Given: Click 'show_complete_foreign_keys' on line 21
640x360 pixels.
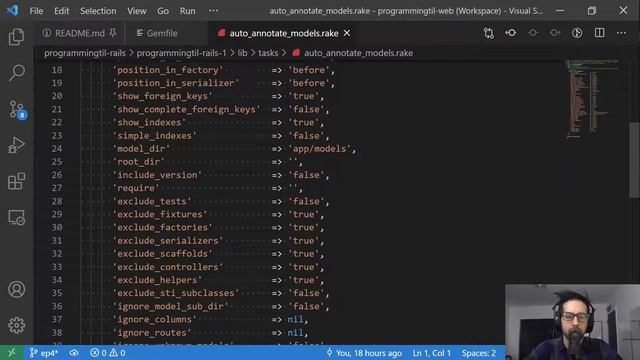Looking at the screenshot, I should (x=187, y=109).
